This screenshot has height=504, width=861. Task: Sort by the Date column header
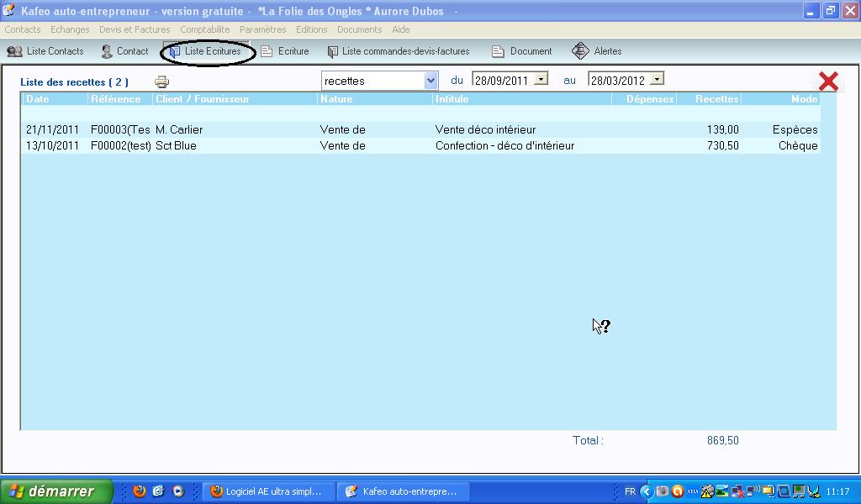coord(38,99)
